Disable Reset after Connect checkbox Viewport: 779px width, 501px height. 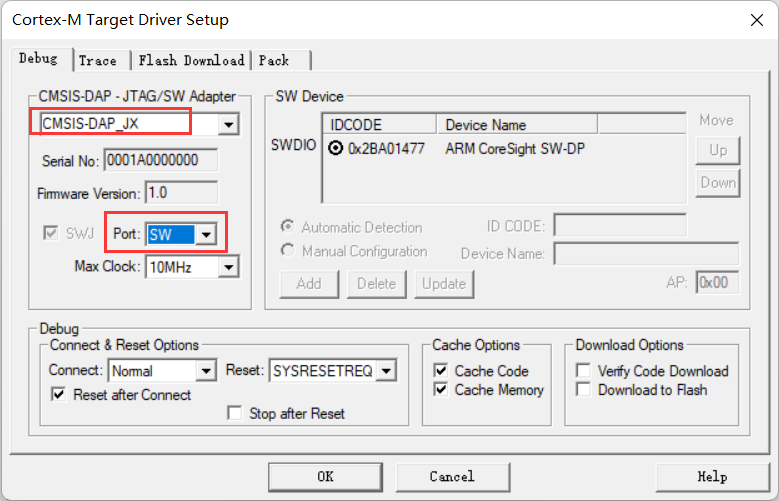(x=58, y=395)
